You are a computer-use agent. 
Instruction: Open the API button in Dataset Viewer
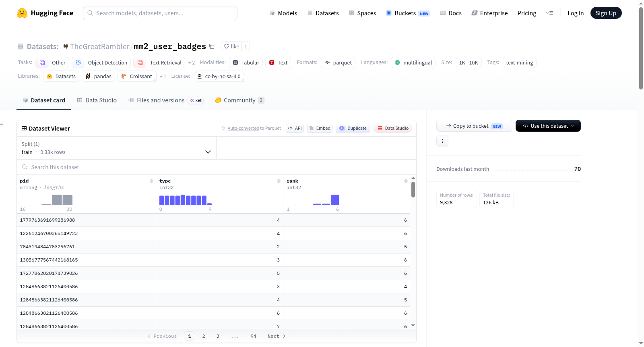click(x=295, y=128)
